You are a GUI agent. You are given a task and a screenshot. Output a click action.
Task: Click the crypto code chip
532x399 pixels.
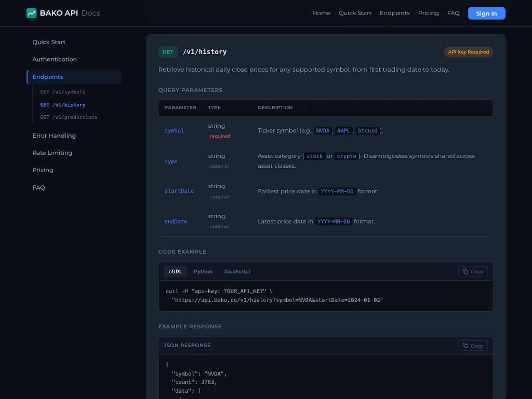tap(346, 156)
